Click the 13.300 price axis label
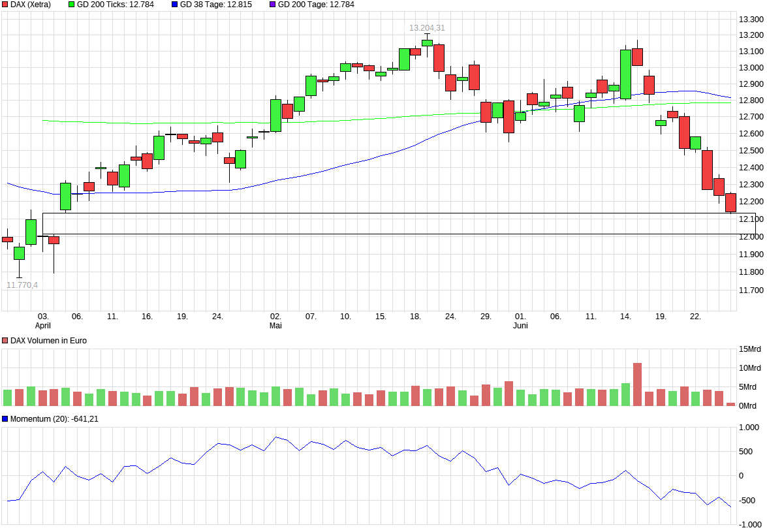Screen dimensions: 767x532 click(x=751, y=20)
